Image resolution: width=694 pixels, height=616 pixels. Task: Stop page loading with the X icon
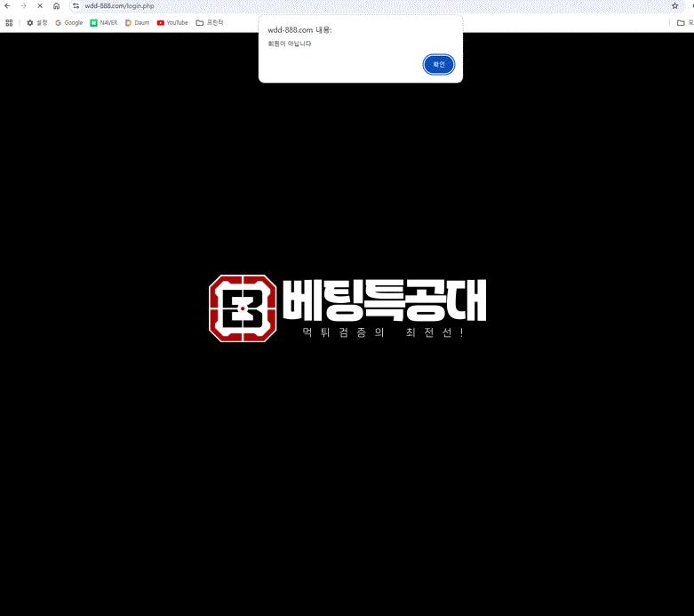coord(40,5)
